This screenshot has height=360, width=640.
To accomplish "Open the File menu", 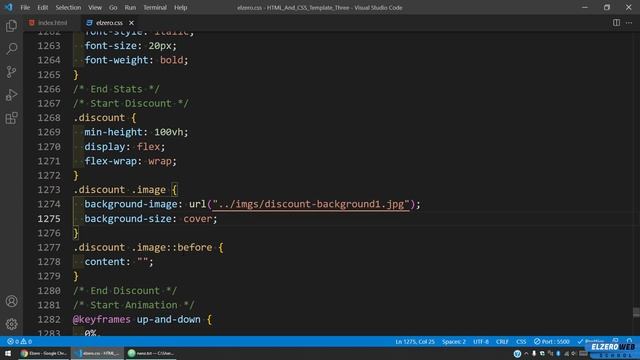I will (x=25, y=7).
